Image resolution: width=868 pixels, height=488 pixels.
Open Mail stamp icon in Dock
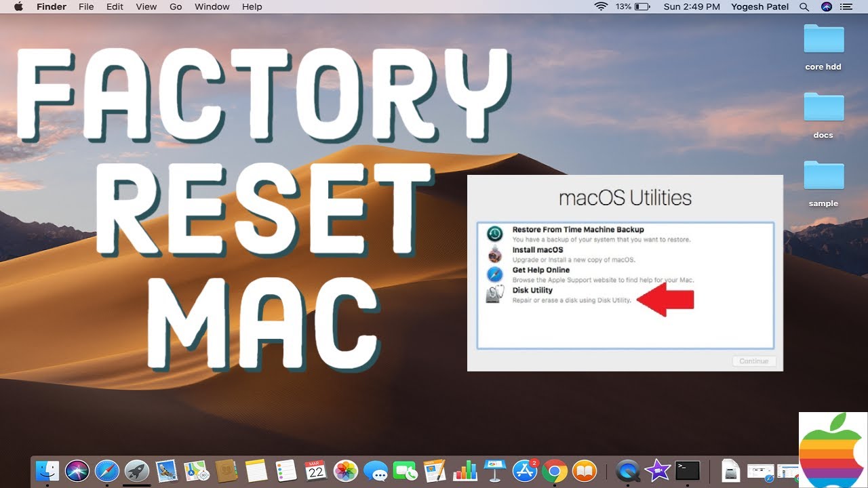coord(167,470)
